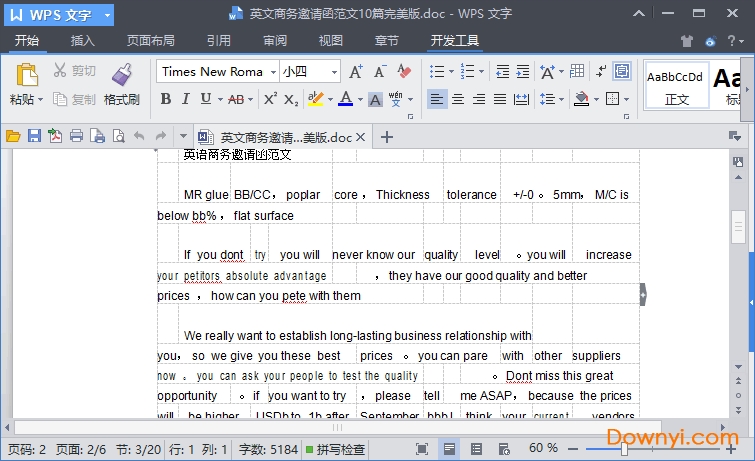
Task: Expand the font size dropdown
Action: tap(333, 72)
